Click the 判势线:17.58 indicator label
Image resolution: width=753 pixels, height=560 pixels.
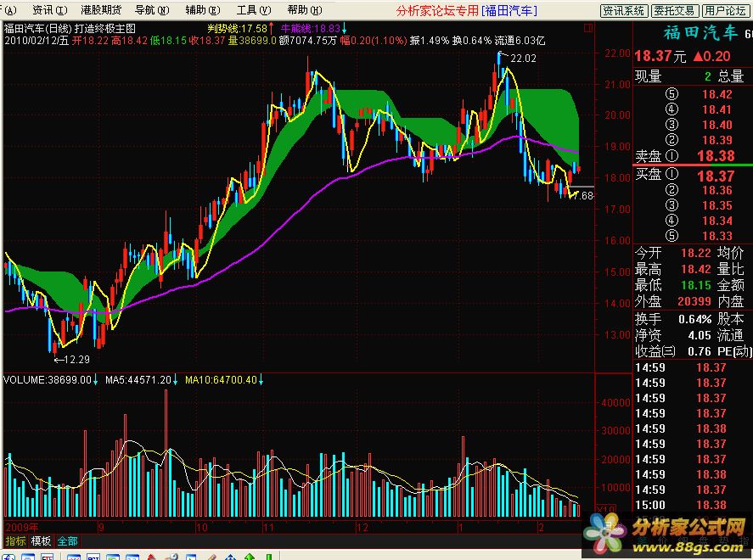[x=237, y=28]
